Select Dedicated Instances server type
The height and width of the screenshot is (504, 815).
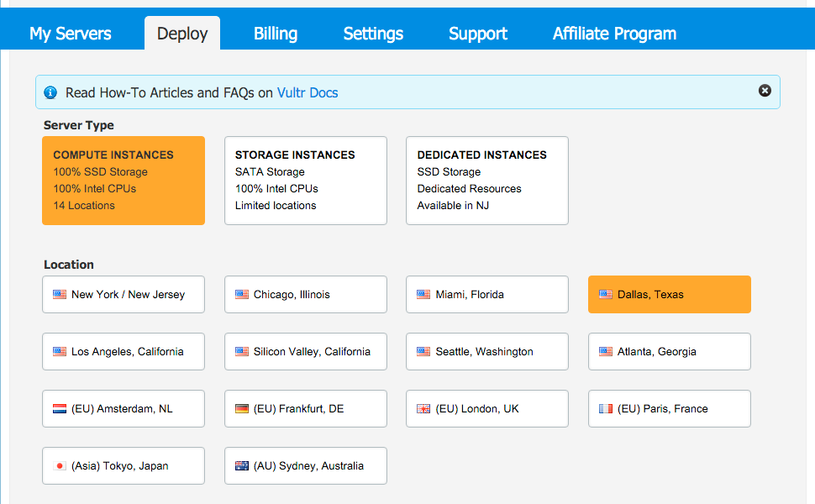click(x=486, y=181)
